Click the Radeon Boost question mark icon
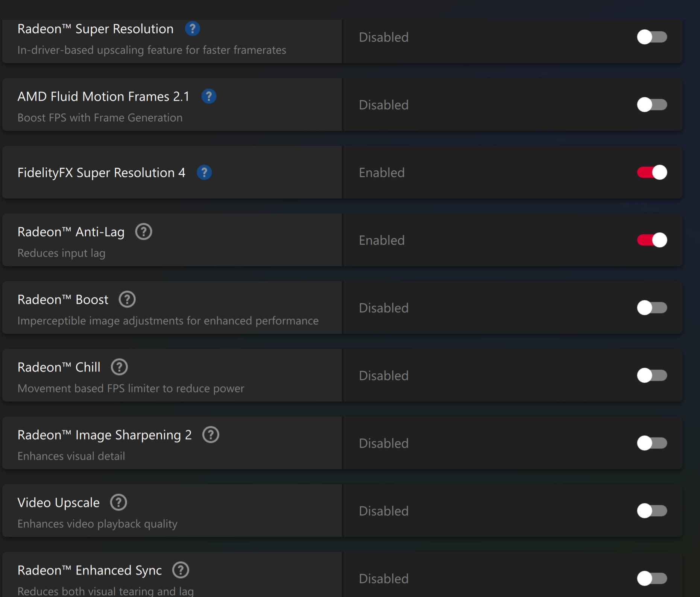 click(127, 300)
